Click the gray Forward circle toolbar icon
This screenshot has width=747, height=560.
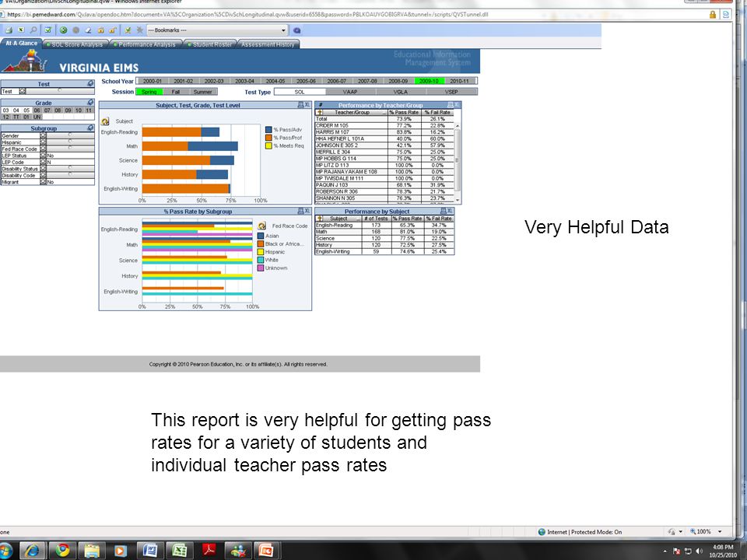75,30
